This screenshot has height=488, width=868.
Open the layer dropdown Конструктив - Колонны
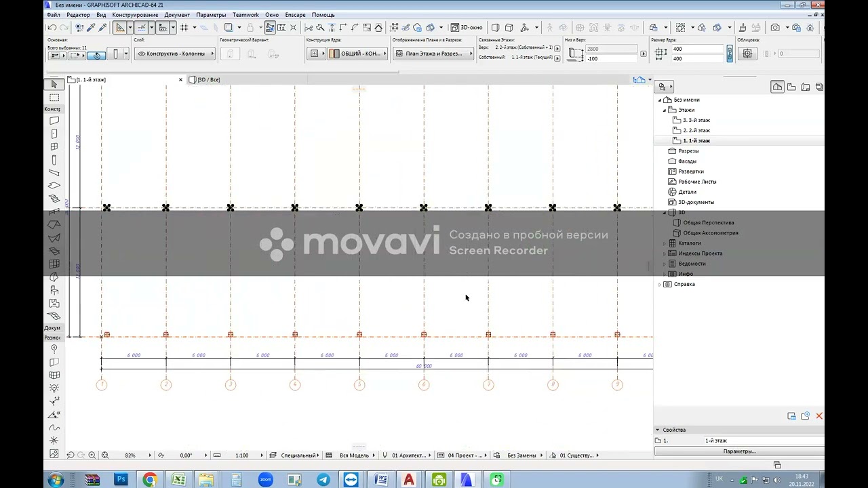click(175, 54)
